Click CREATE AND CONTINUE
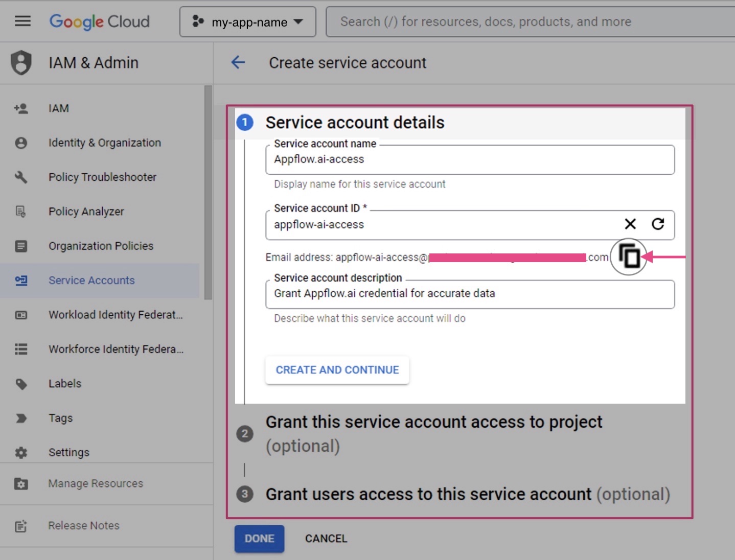 (x=337, y=369)
